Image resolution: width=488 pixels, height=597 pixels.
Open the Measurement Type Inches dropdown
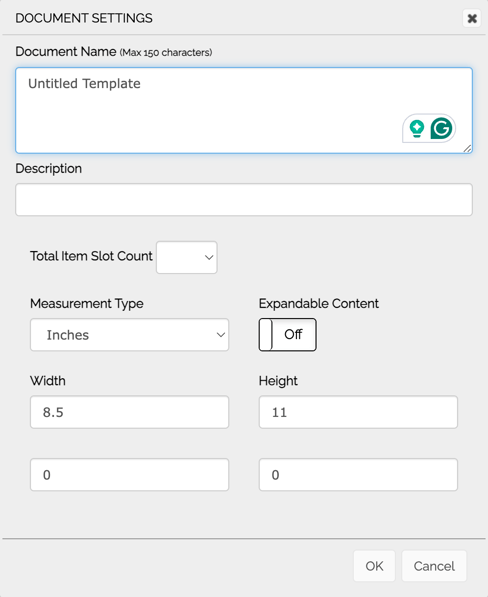point(129,335)
